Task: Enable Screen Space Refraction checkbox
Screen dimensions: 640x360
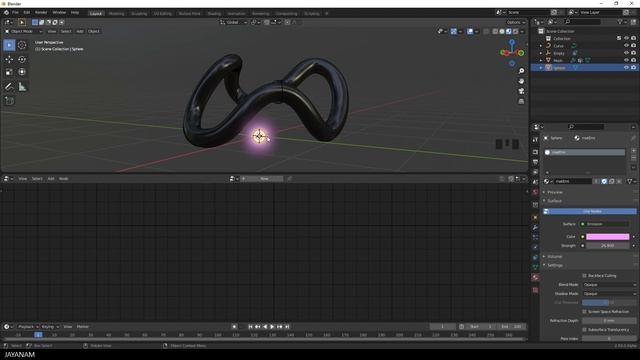Action: pos(584,312)
